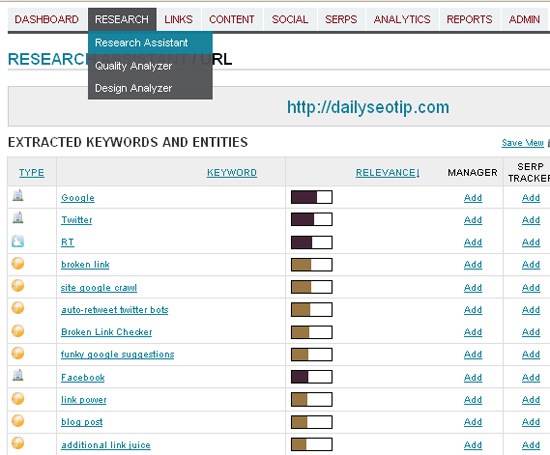Add RT to the SERP Tracker
The height and width of the screenshot is (455, 550).
[531, 242]
